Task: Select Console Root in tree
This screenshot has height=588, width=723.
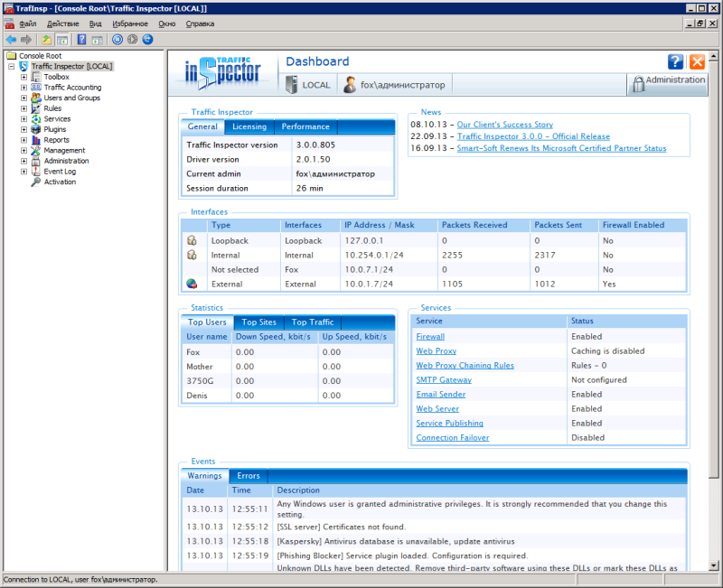Action: pos(40,56)
